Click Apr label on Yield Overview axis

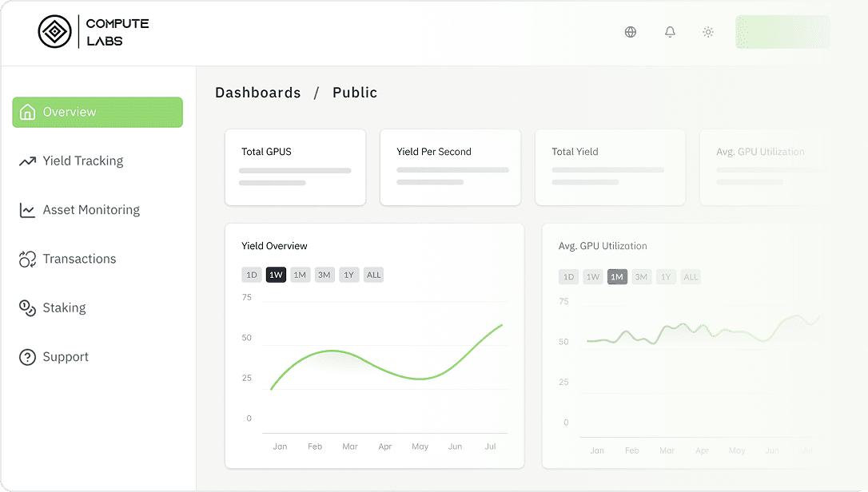385,446
